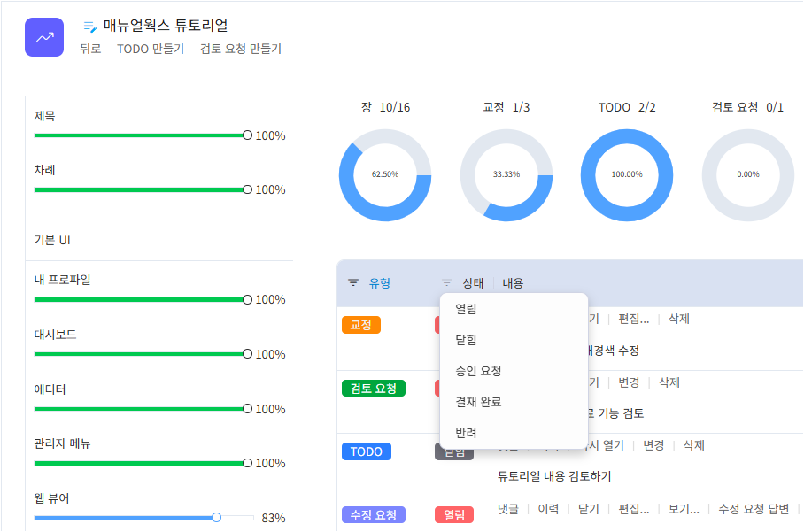Click the filter icon next to 유형
This screenshot has width=804, height=532.
353,283
